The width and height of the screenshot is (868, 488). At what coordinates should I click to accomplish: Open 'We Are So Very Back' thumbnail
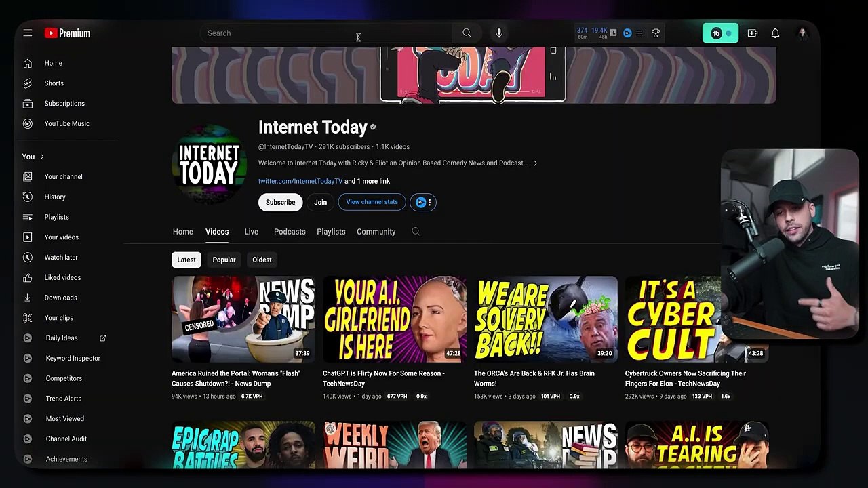tap(546, 319)
